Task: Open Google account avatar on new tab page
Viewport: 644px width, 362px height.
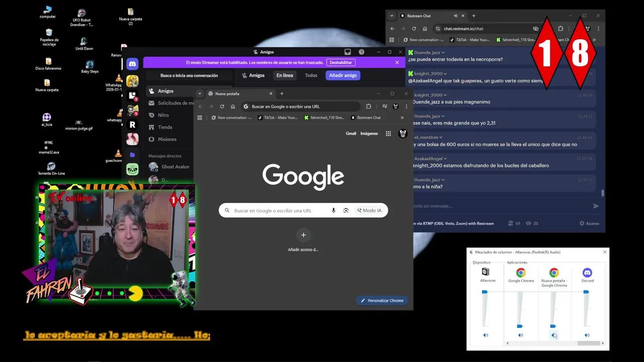Action: [x=403, y=133]
